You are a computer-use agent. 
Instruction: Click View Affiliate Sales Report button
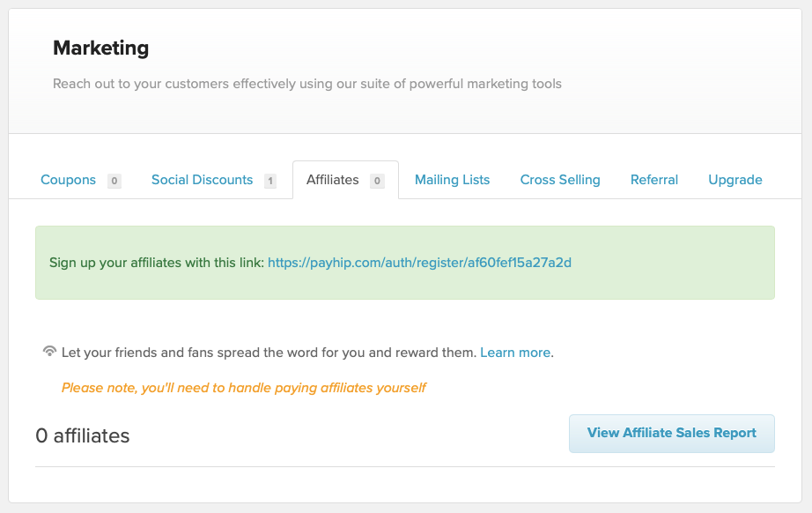[672, 433]
